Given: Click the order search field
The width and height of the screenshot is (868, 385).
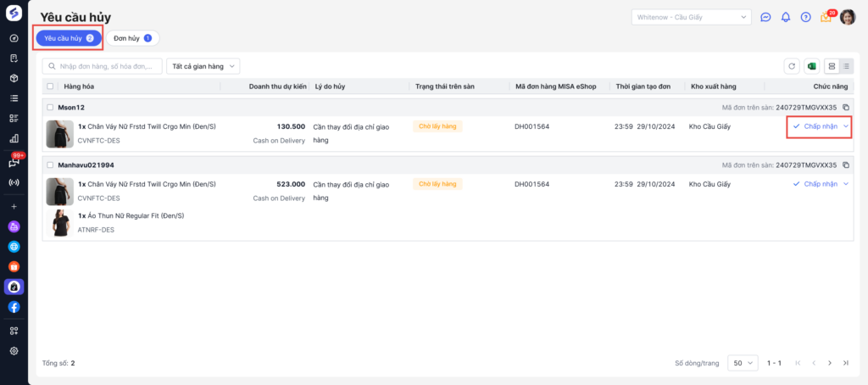Looking at the screenshot, I should [103, 66].
